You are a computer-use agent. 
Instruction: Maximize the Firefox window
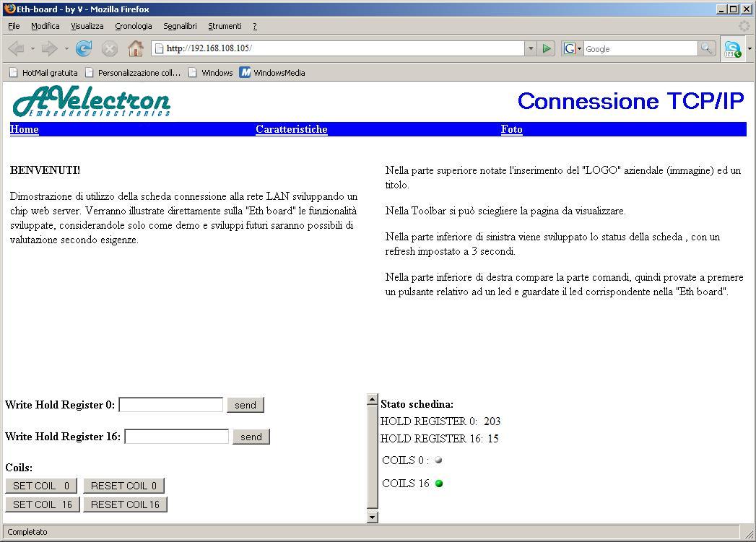tap(734, 9)
